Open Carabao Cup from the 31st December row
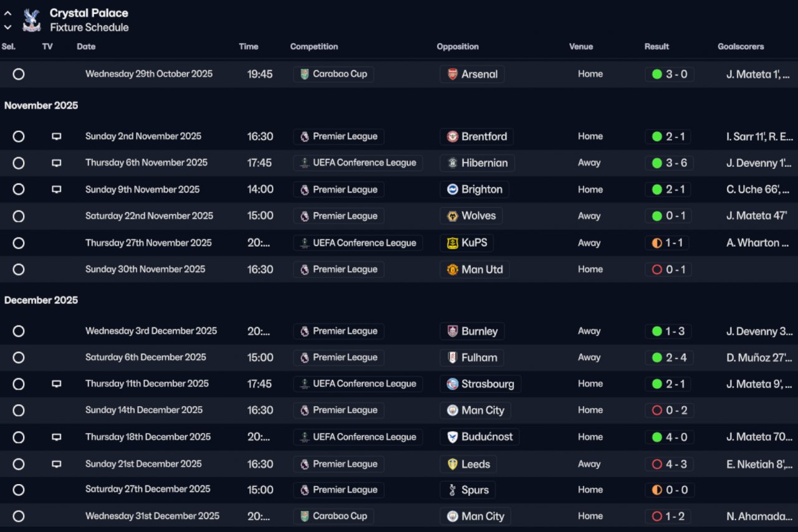Screen dimensions: 798x532 (x=334, y=516)
